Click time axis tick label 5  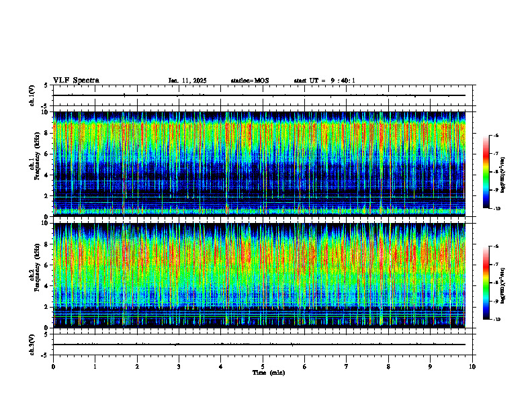[x=263, y=367]
